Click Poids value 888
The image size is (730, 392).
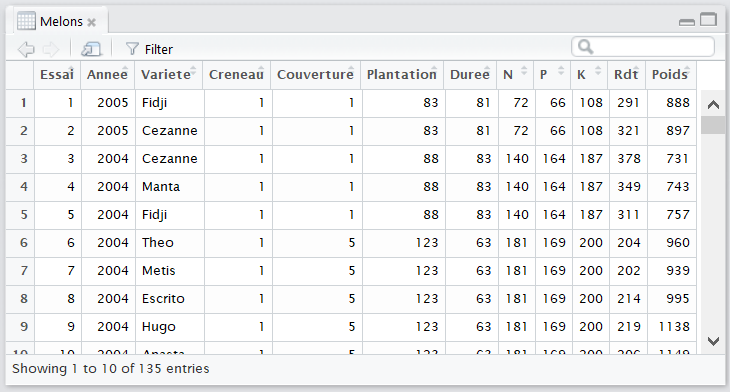(x=678, y=103)
